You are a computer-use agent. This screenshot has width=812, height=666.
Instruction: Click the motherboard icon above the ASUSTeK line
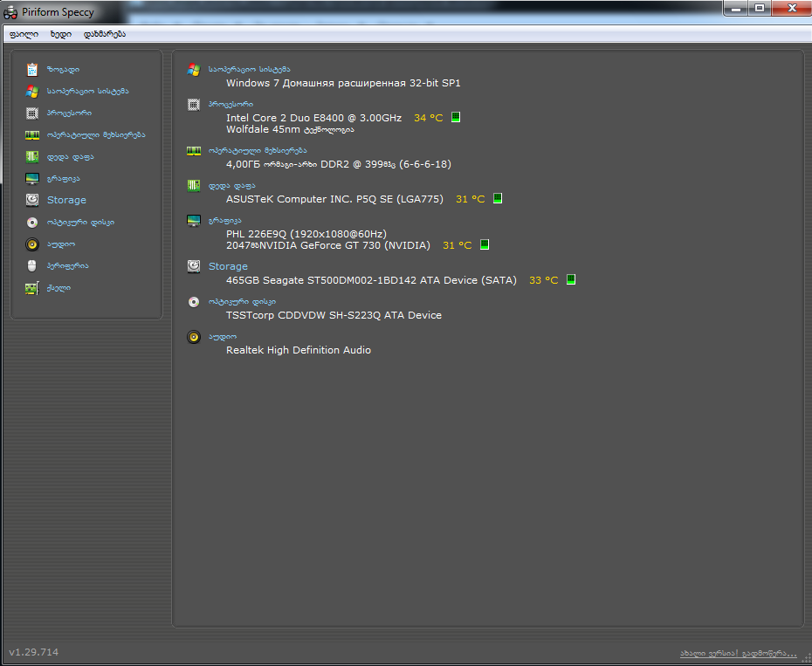[194, 185]
